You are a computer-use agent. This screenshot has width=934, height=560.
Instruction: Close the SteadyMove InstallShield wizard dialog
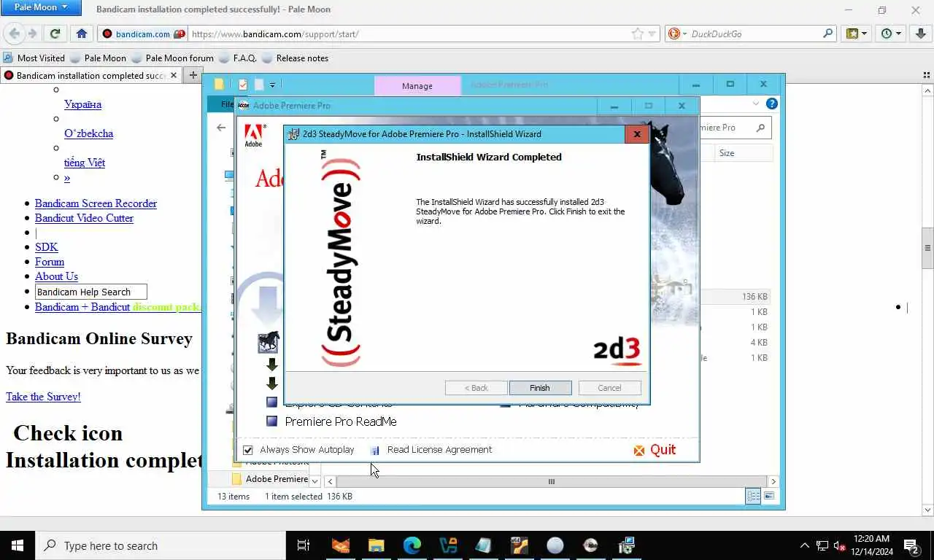pos(636,134)
